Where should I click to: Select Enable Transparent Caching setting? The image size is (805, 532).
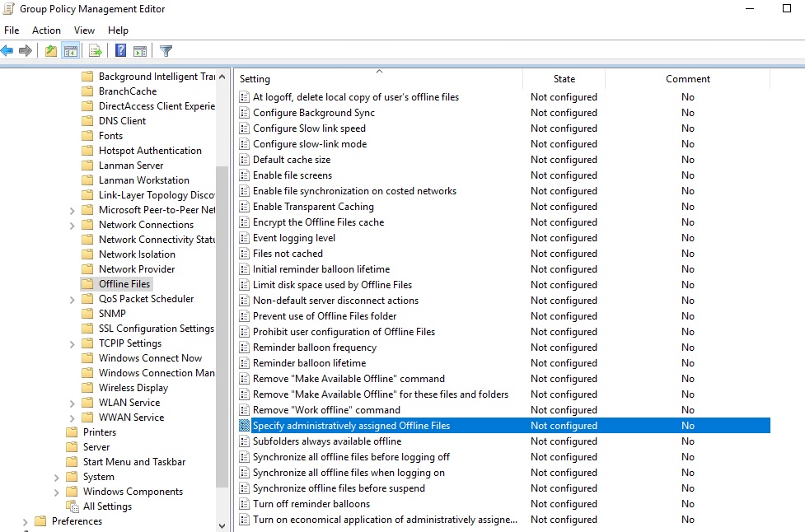[x=313, y=206]
